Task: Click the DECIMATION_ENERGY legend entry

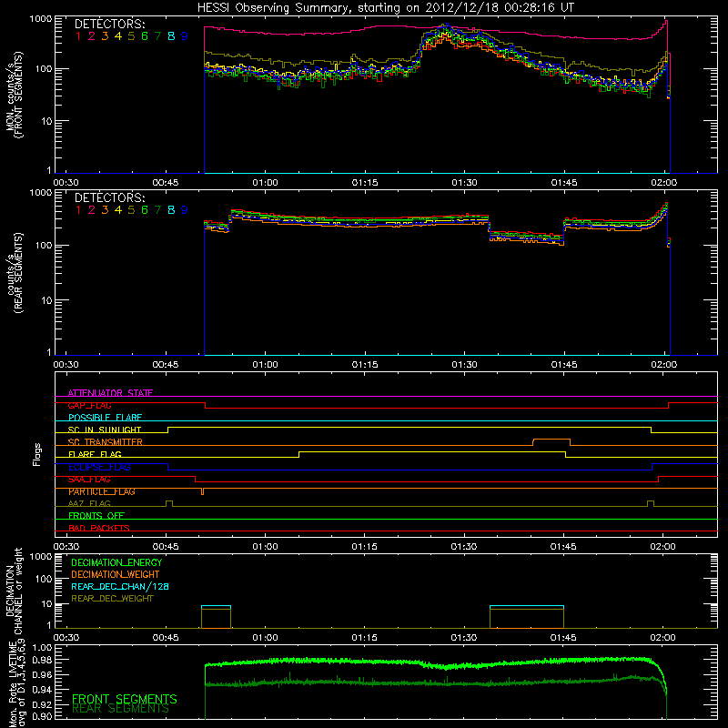Action: pyautogui.click(x=116, y=562)
